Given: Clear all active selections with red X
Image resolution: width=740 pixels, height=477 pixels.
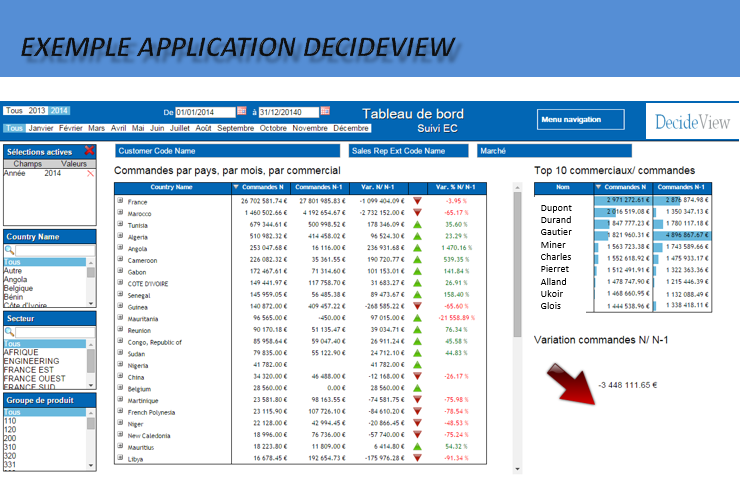Looking at the screenshot, I should (90, 151).
